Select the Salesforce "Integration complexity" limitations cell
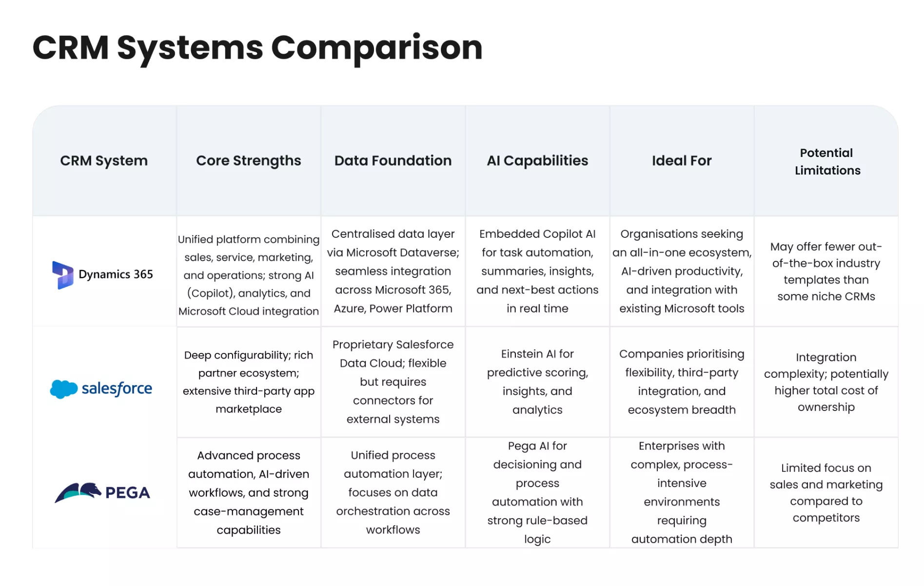This screenshot has width=924, height=586. [826, 382]
